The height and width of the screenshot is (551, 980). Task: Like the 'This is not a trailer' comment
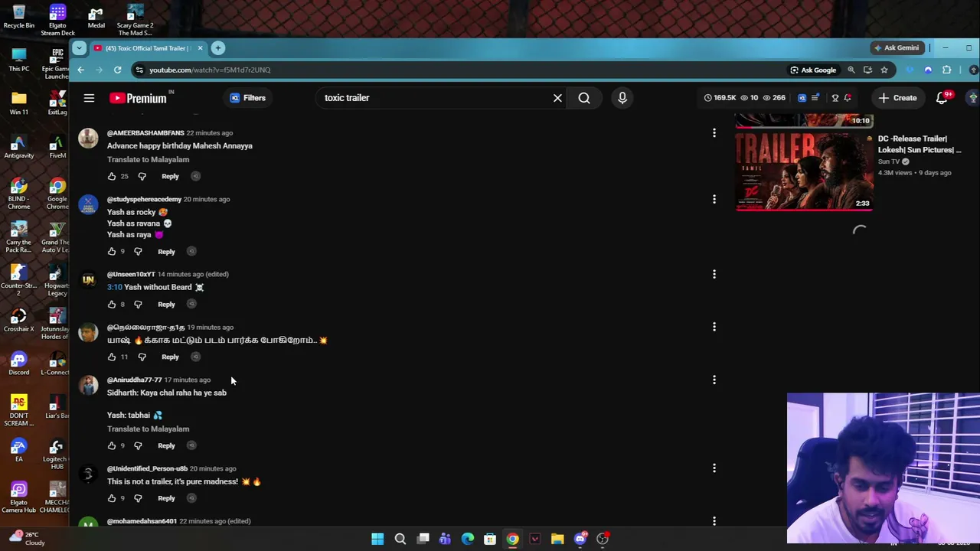tap(112, 498)
